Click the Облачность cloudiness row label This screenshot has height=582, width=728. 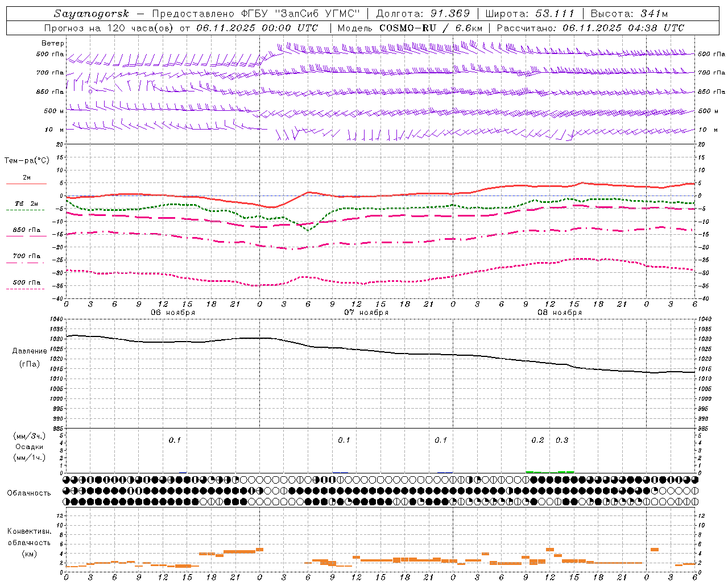point(29,493)
